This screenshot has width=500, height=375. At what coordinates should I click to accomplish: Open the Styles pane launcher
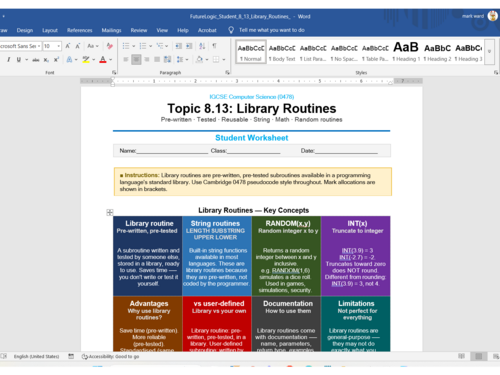[496, 72]
